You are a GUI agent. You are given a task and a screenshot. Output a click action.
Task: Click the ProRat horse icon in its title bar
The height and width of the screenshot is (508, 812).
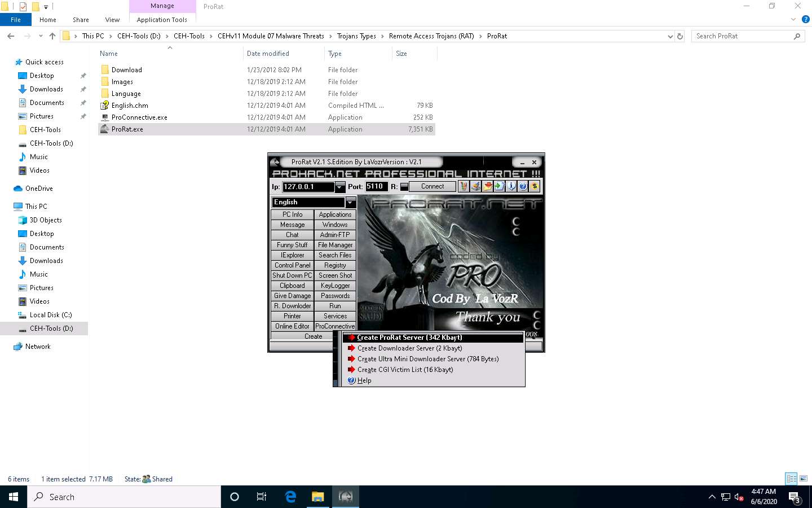[275, 162]
